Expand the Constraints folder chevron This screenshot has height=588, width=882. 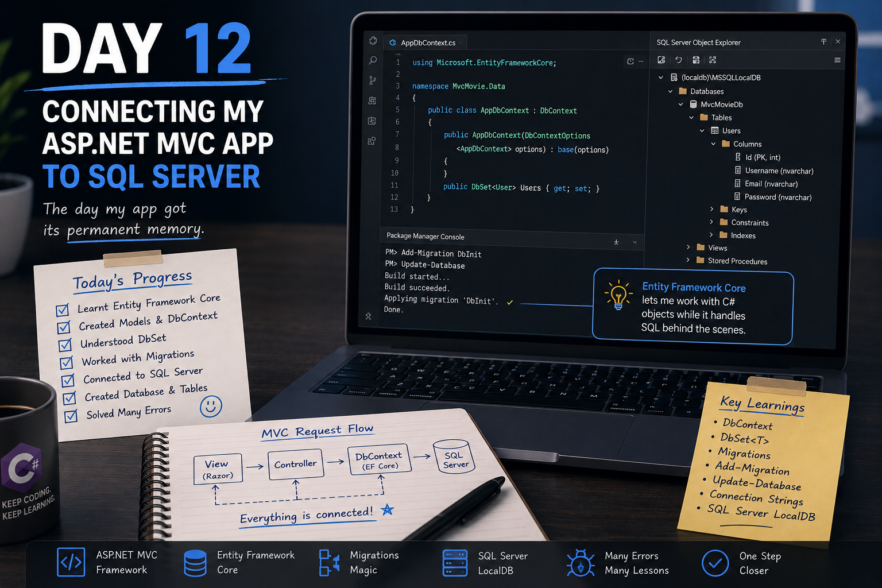tap(711, 222)
